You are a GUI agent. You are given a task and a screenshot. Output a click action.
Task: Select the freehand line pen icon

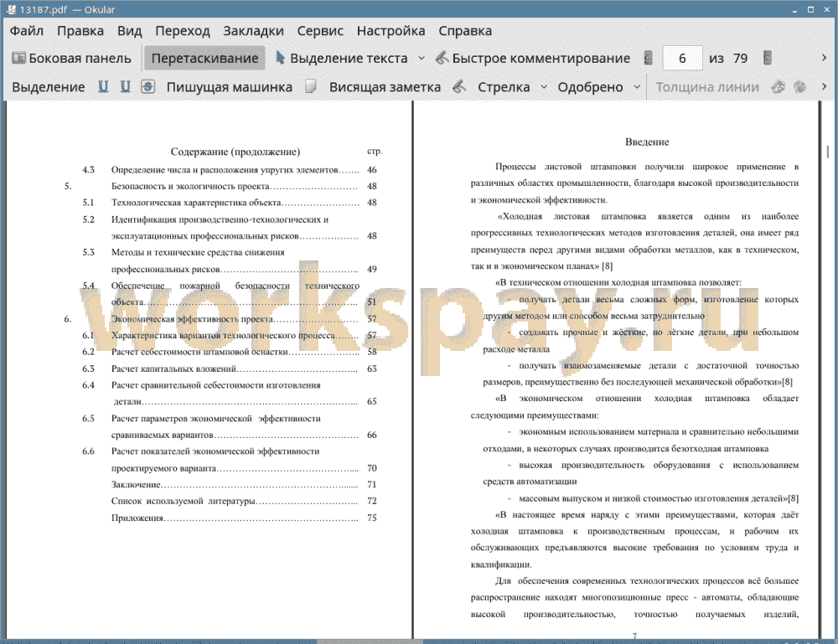[x=459, y=86]
